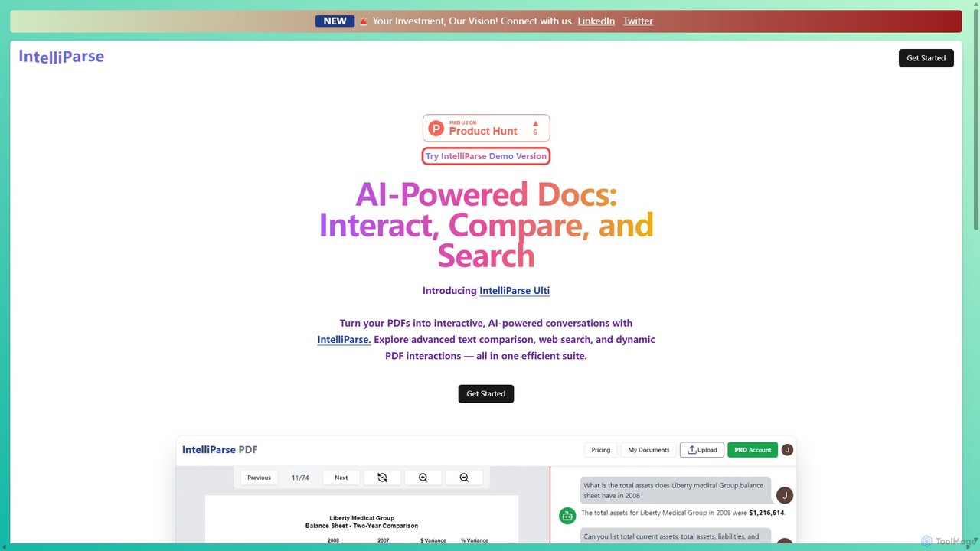Click the Get Started button in the header

tap(926, 58)
